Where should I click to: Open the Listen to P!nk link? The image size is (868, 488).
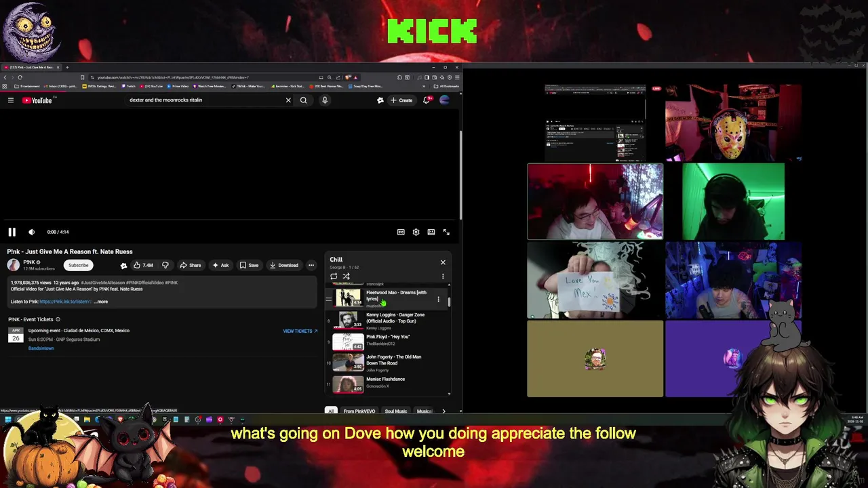pos(65,302)
